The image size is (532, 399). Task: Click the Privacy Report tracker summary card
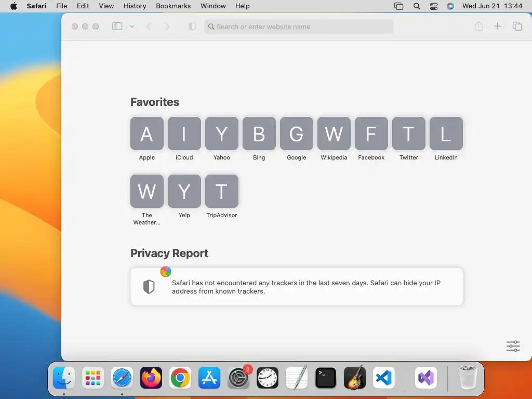(297, 287)
